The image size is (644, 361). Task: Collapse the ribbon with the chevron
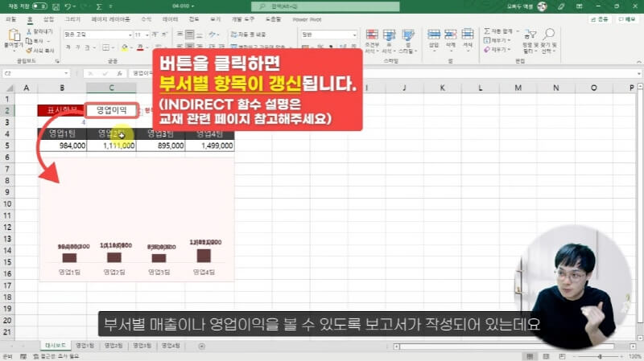(638, 62)
